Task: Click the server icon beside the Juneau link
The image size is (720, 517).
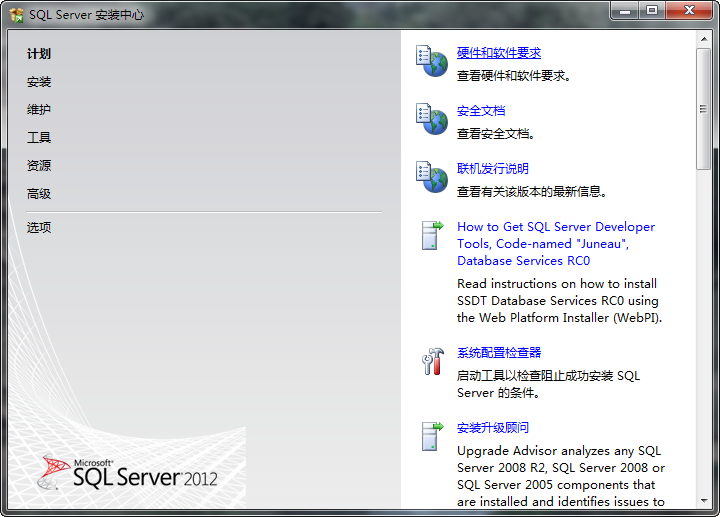Action: click(433, 235)
